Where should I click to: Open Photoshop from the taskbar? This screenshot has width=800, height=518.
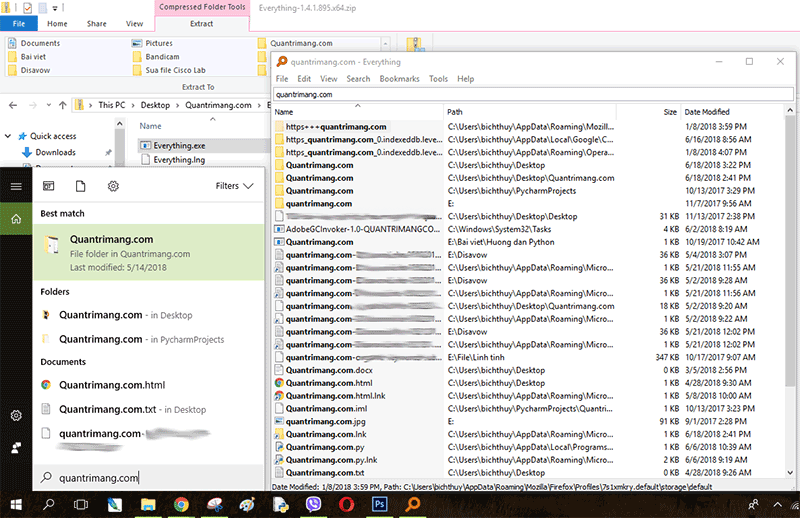pyautogui.click(x=379, y=505)
